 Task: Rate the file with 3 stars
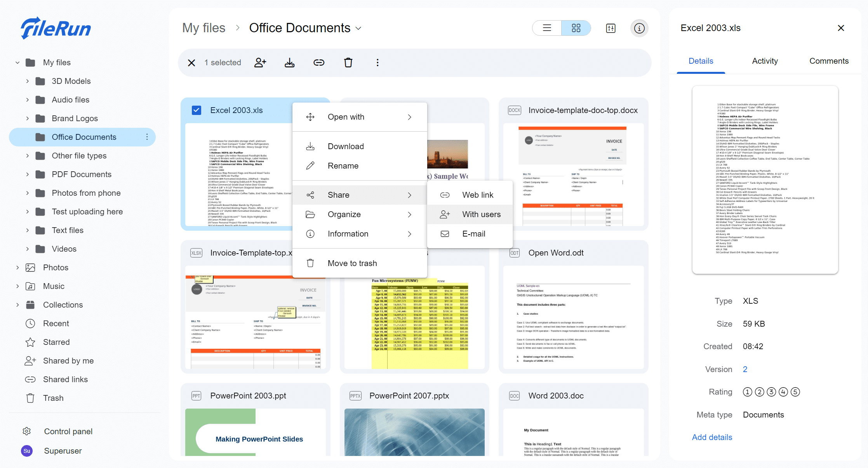coord(771,392)
